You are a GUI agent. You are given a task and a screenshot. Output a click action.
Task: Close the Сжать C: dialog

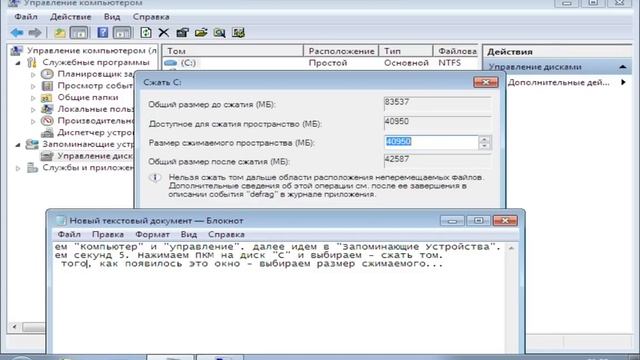(486, 82)
